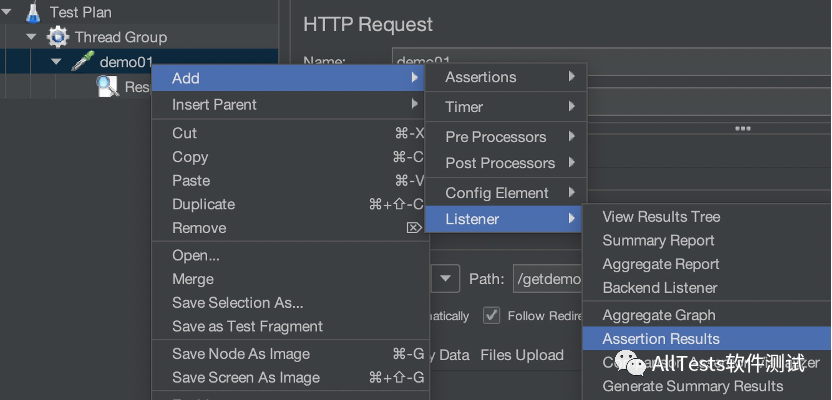Select Aggregate Report listener

(661, 264)
